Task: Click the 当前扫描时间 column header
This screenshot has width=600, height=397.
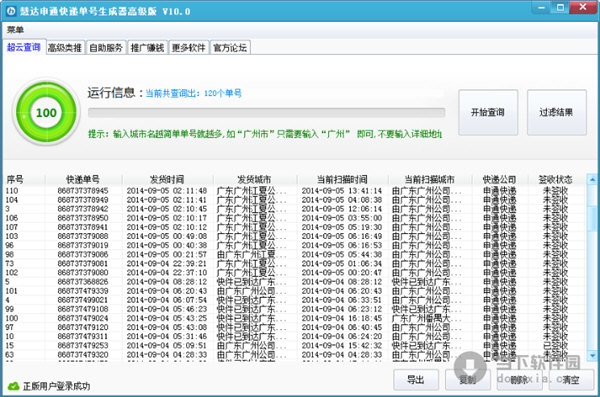Action: [342, 179]
